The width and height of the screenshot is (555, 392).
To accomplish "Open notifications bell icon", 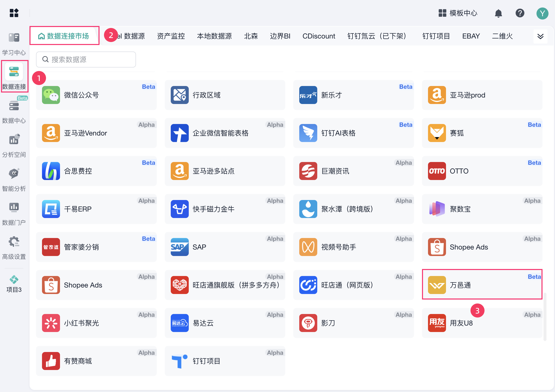I will click(x=498, y=13).
